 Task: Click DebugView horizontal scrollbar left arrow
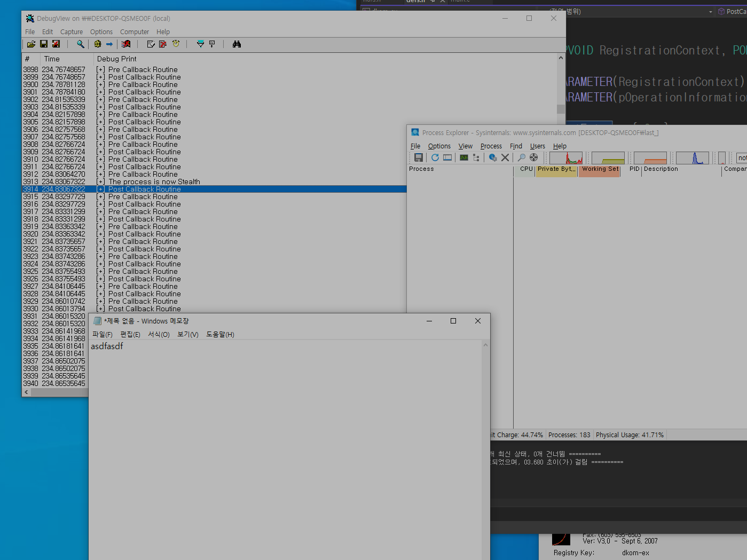coord(26,392)
